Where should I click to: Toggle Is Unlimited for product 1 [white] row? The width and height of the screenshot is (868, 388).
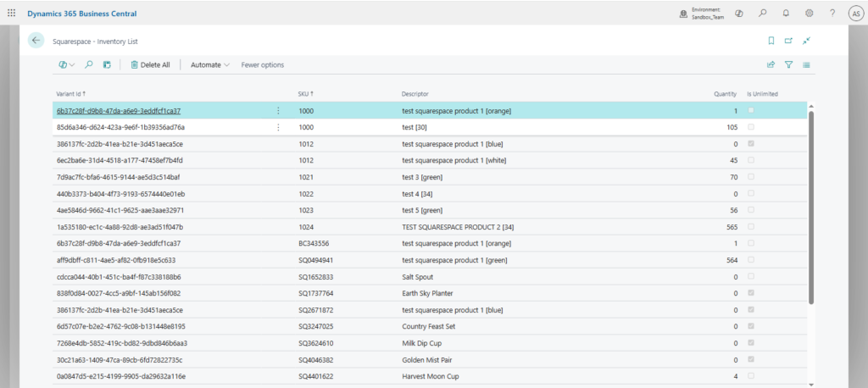coord(751,160)
